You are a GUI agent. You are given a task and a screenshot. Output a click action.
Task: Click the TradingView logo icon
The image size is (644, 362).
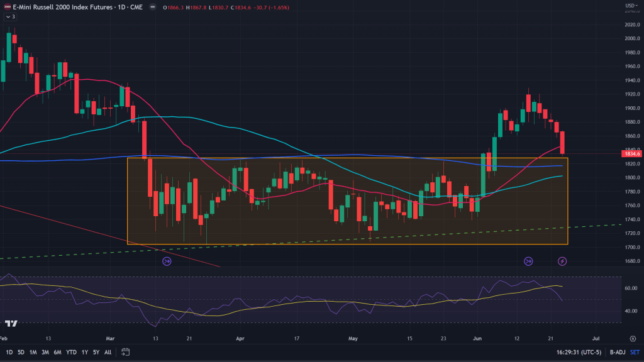[11, 324]
